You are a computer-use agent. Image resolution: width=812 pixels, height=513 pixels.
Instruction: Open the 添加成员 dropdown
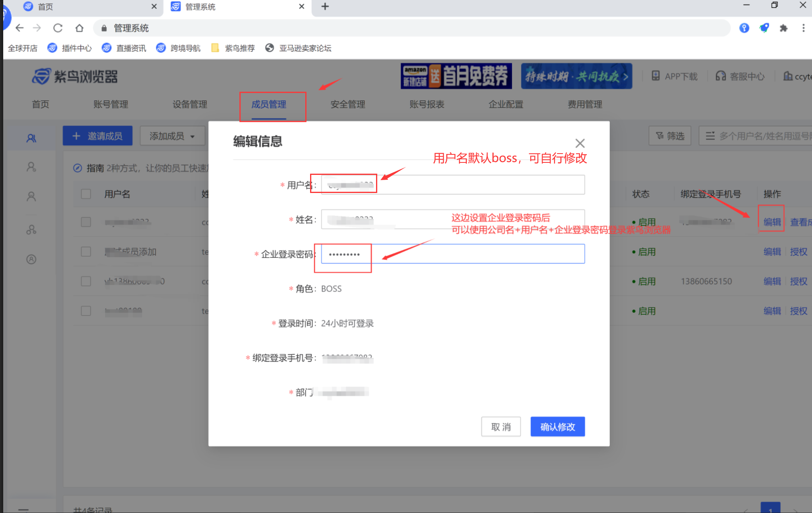tap(172, 135)
